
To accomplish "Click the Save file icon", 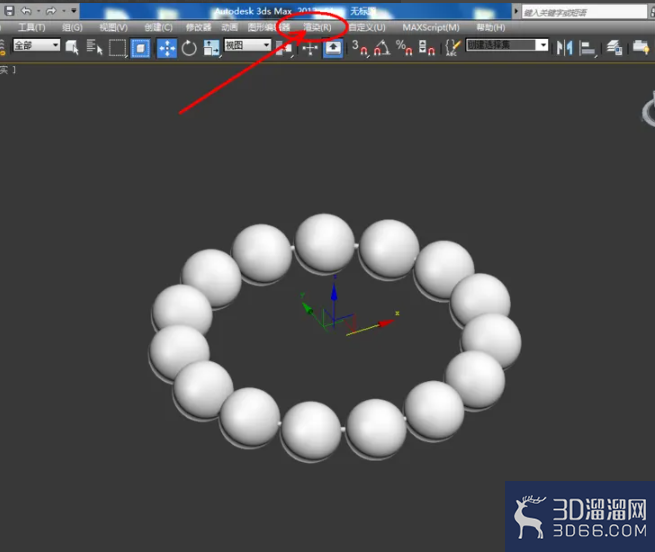I will 9,11.
